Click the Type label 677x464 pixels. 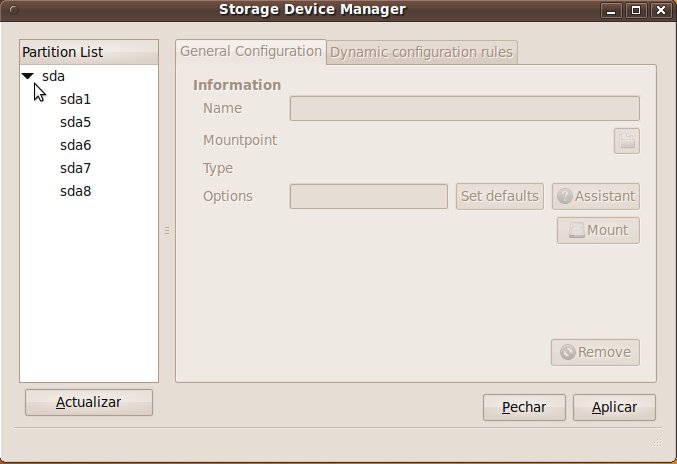[x=218, y=168]
